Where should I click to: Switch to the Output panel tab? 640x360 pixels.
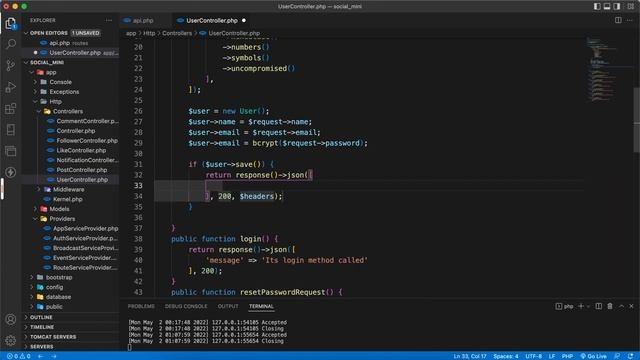pos(228,306)
